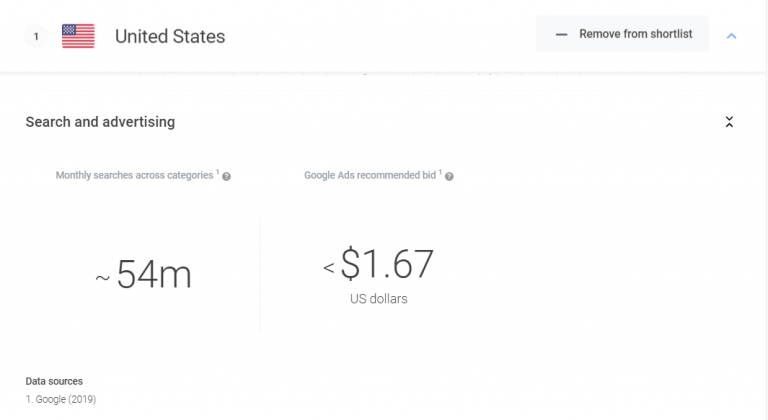Click footnote superscript after recommended bid label
Viewport: 768px width, 420px height.
click(x=438, y=173)
